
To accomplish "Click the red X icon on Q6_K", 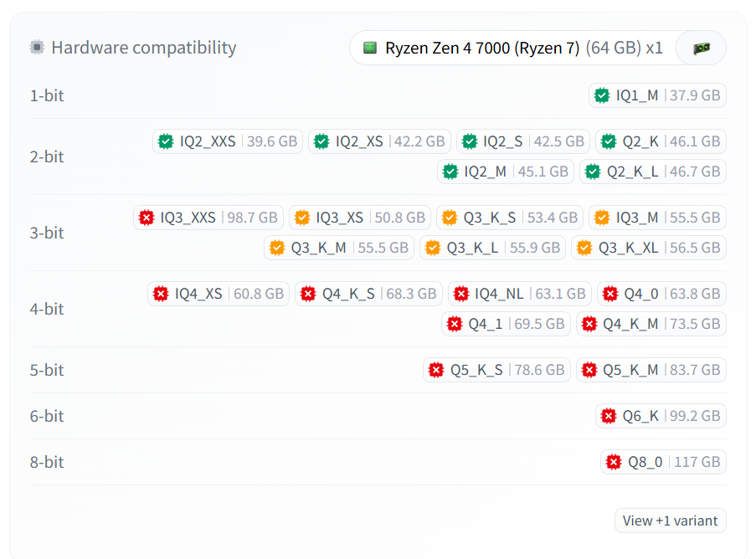I will [609, 416].
